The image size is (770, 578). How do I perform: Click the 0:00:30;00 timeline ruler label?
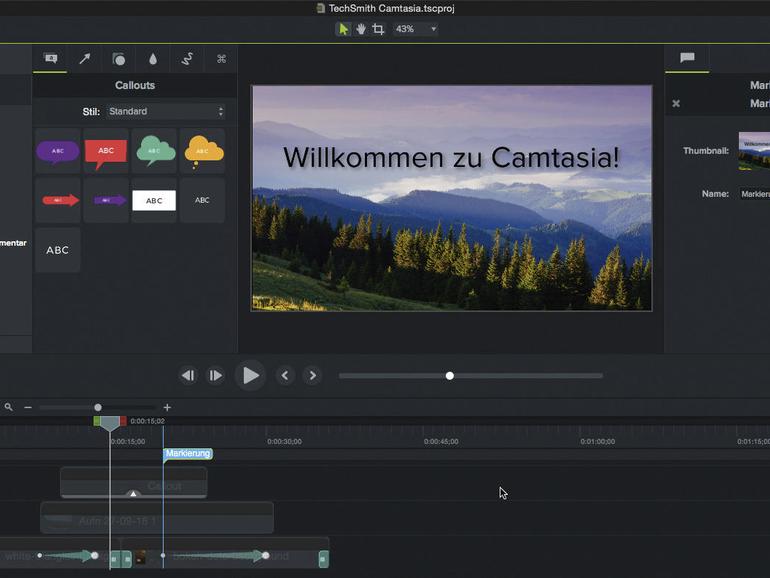click(x=284, y=441)
